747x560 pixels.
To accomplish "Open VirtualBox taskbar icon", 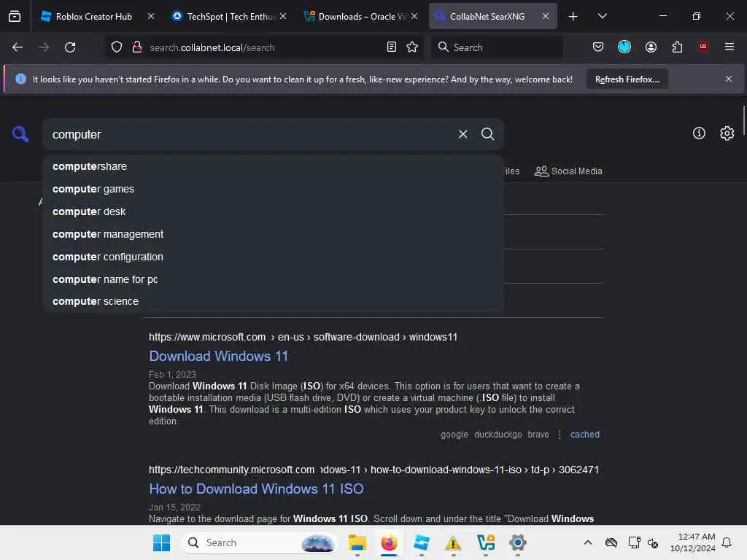I will click(485, 542).
